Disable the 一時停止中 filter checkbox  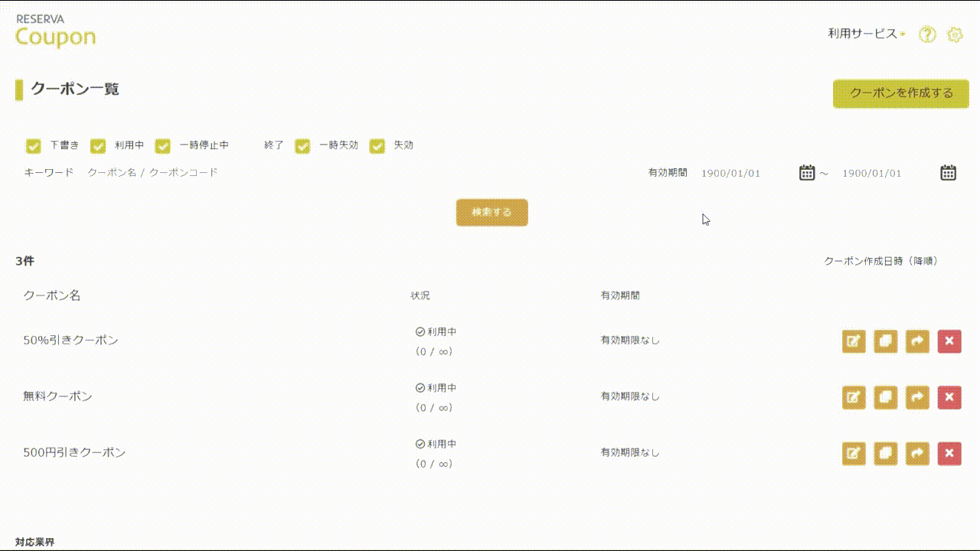pos(162,145)
